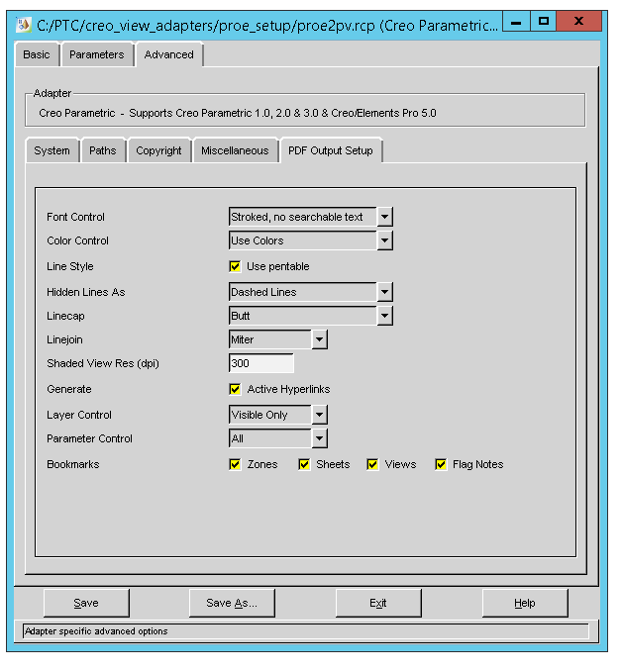Screen dimensions: 622x672
Task: Disable Active Hyperlinks generation
Action: coord(235,389)
